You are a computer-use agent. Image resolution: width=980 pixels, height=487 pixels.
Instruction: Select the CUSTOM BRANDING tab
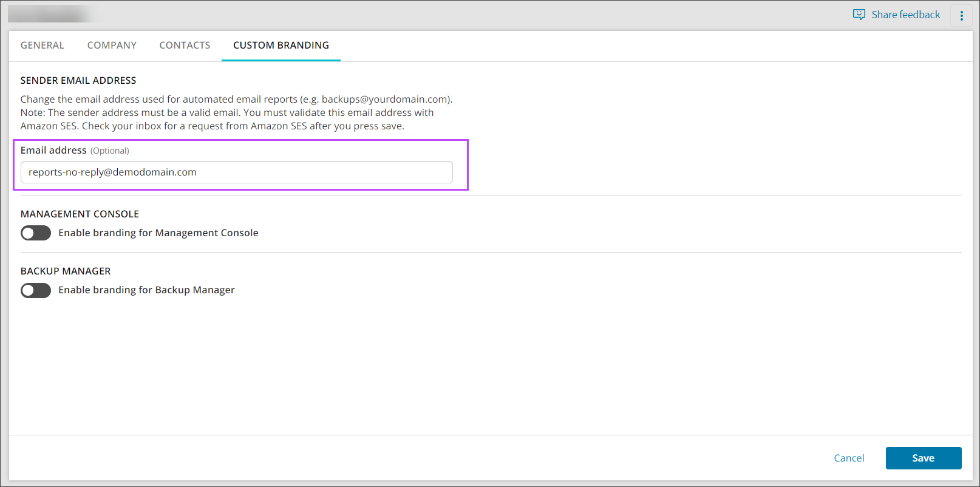(x=281, y=46)
